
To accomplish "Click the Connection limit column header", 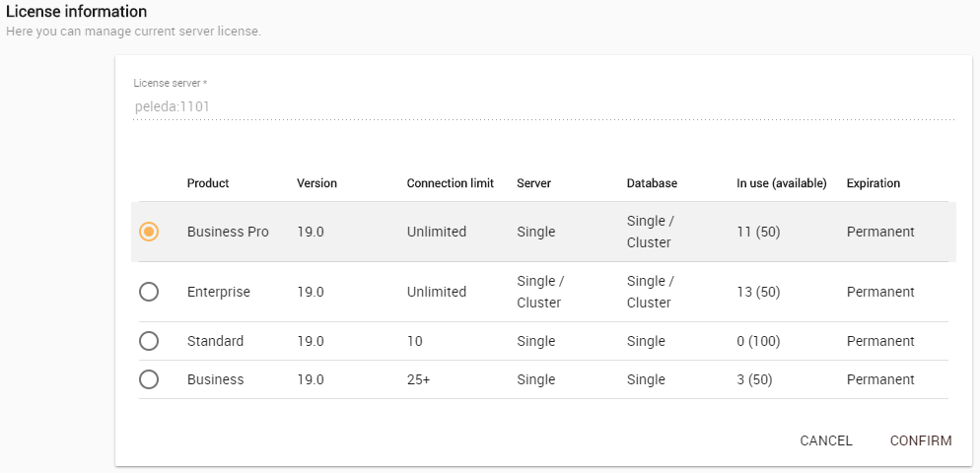I will (x=450, y=183).
